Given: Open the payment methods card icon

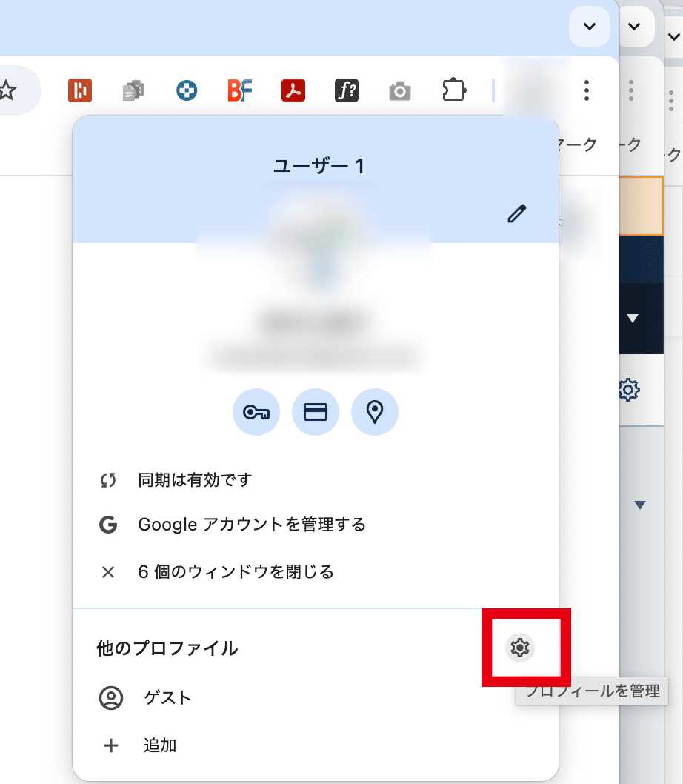Looking at the screenshot, I should click(316, 412).
